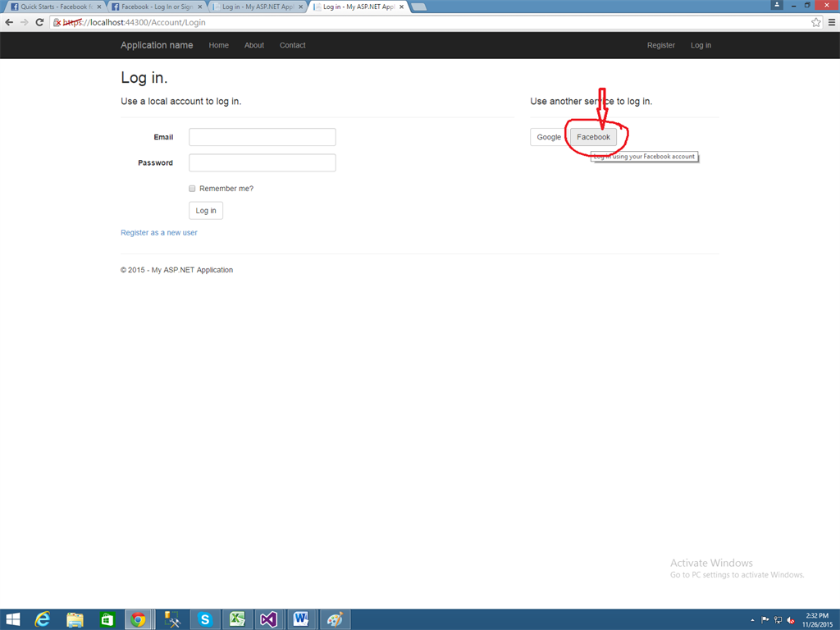Open Microsoft Word from the taskbar
This screenshot has width=840, height=630.
(x=301, y=619)
